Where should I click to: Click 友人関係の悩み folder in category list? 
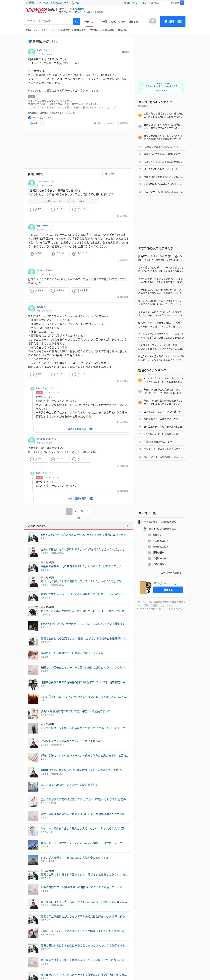coord(158,541)
